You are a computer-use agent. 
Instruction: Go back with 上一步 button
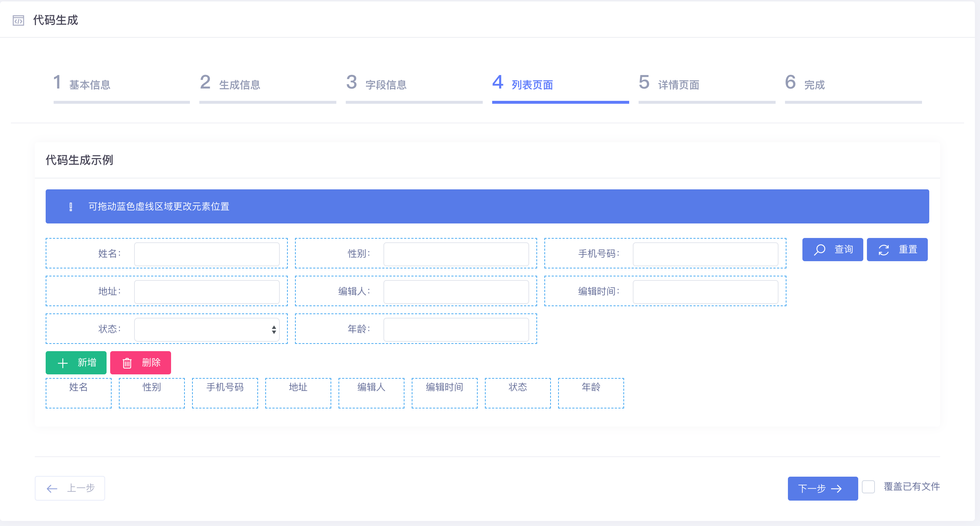70,488
